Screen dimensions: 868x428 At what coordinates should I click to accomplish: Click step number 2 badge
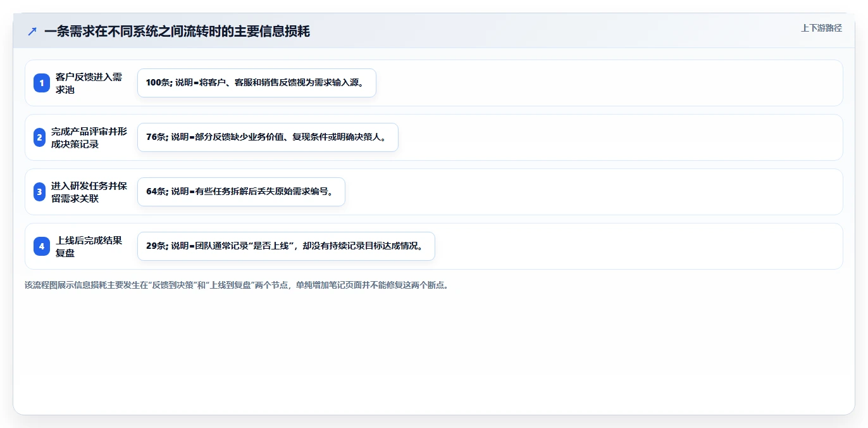point(39,137)
